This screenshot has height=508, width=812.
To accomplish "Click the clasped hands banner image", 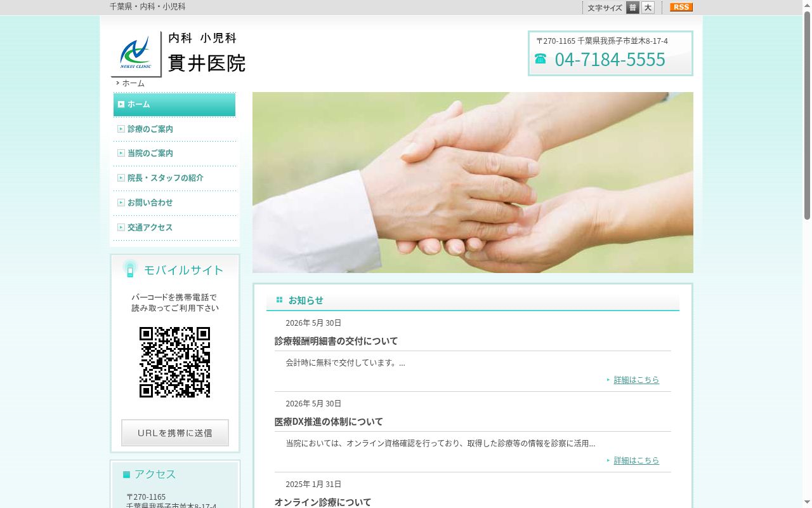I will (473, 183).
